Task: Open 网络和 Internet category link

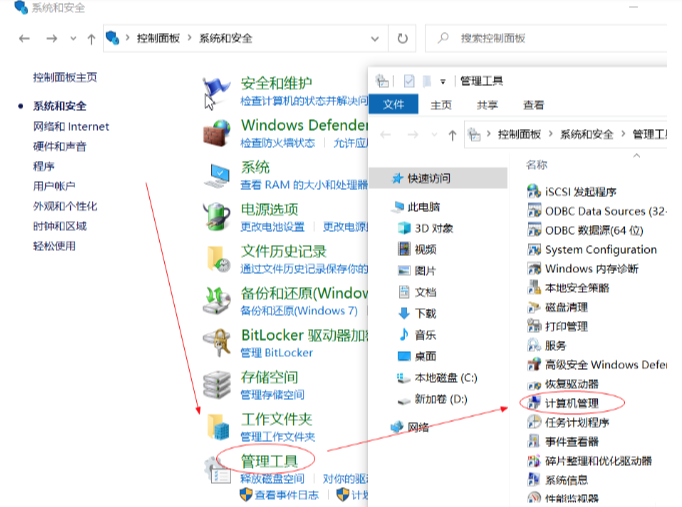Action: pos(71,127)
